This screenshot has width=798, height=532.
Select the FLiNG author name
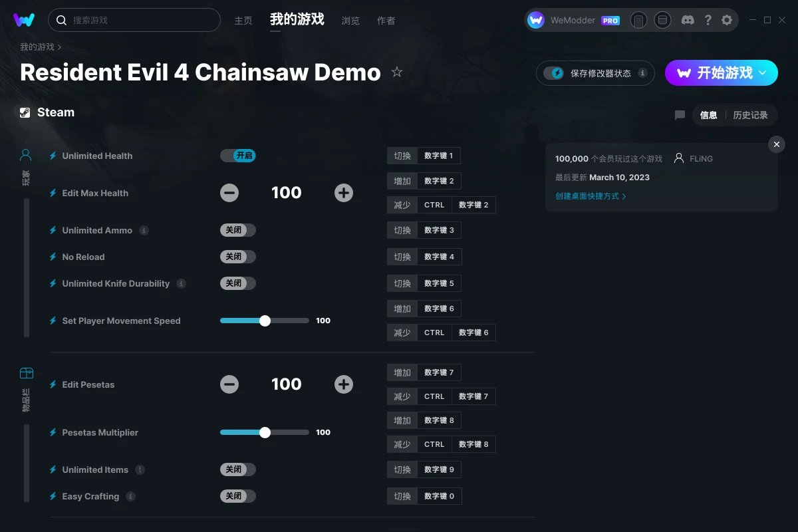[701, 159]
